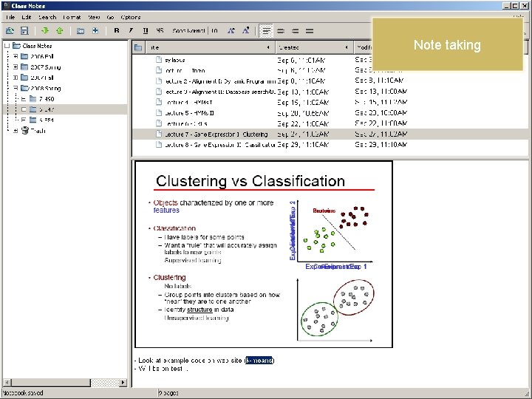Open the Options menu

coord(131,17)
